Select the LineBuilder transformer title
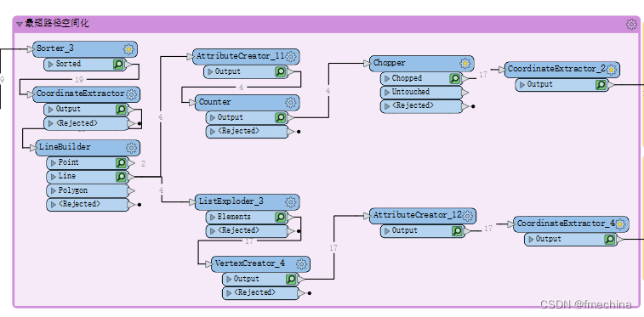This screenshot has height=317, width=644. [x=65, y=146]
